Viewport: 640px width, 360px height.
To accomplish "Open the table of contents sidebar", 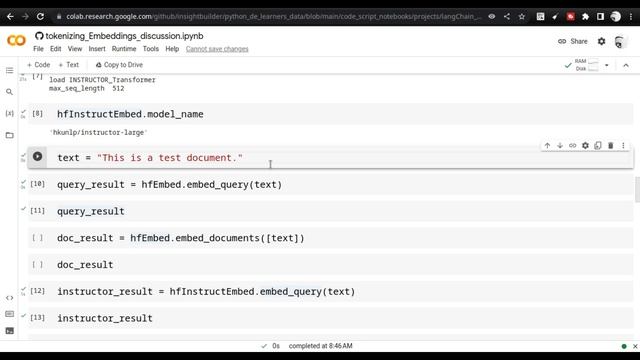I will pos(9,71).
